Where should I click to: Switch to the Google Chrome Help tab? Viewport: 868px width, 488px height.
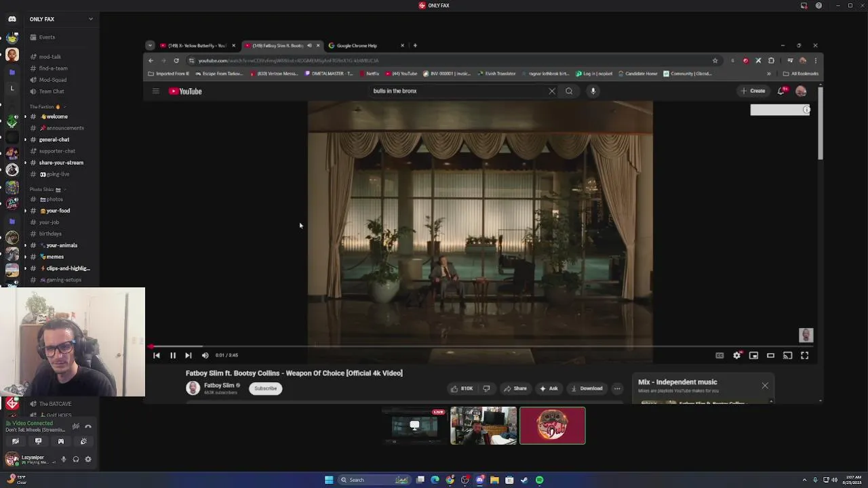[x=366, y=45]
